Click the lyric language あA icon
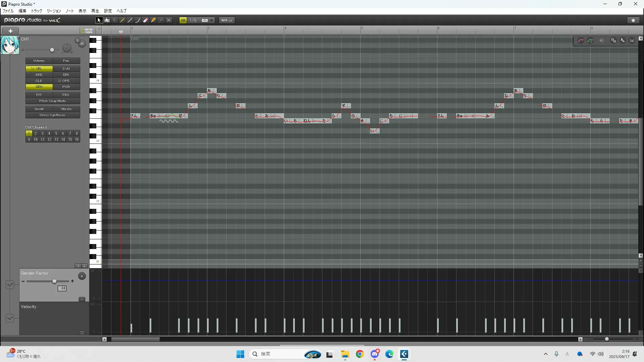Image resolution: width=644 pixels, height=362 pixels. [x=623, y=41]
